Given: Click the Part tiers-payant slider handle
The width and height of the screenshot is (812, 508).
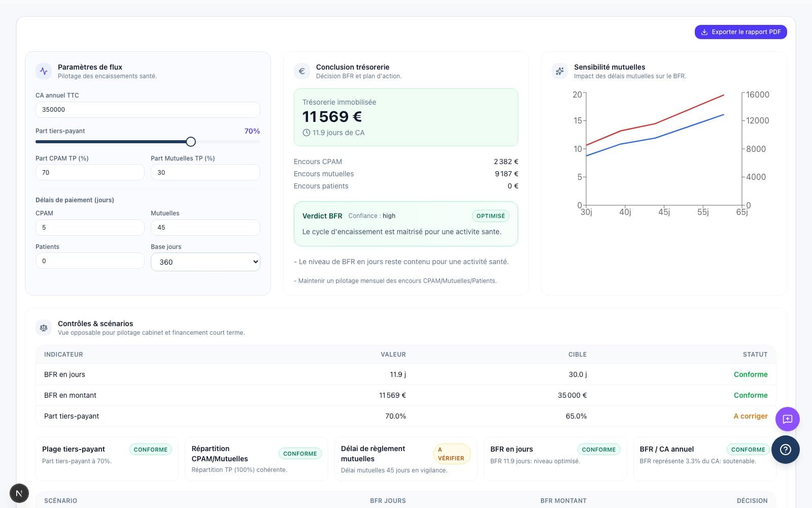Looking at the screenshot, I should [191, 142].
